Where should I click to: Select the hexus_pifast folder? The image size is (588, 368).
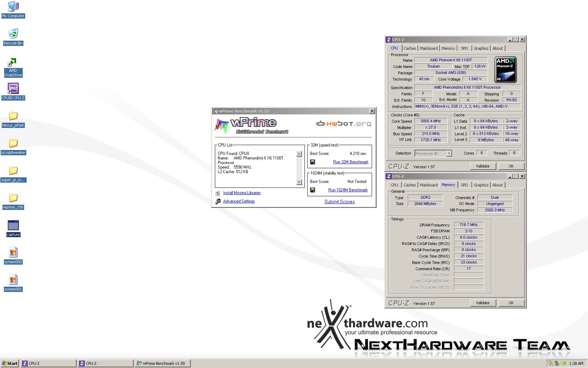pos(13,120)
